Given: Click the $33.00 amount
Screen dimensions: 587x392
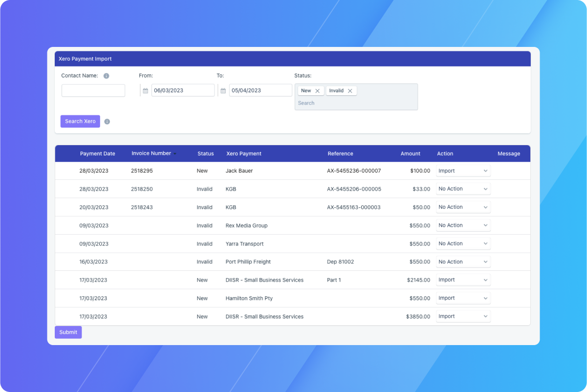Looking at the screenshot, I should 421,189.
